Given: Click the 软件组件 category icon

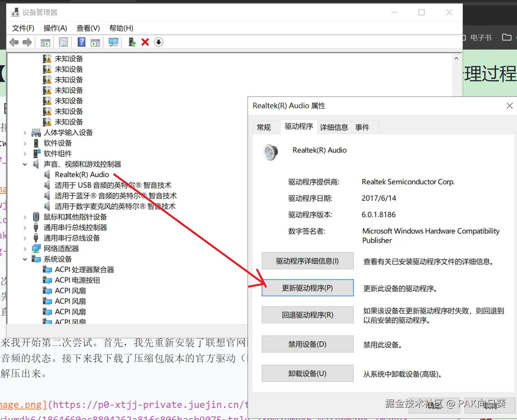Looking at the screenshot, I should tap(36, 154).
